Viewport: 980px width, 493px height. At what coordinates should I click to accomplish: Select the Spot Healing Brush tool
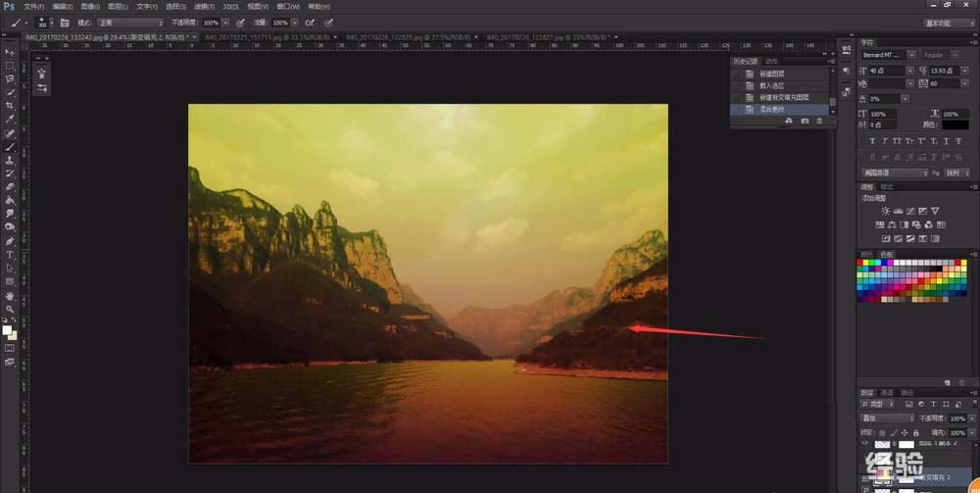coord(10,133)
